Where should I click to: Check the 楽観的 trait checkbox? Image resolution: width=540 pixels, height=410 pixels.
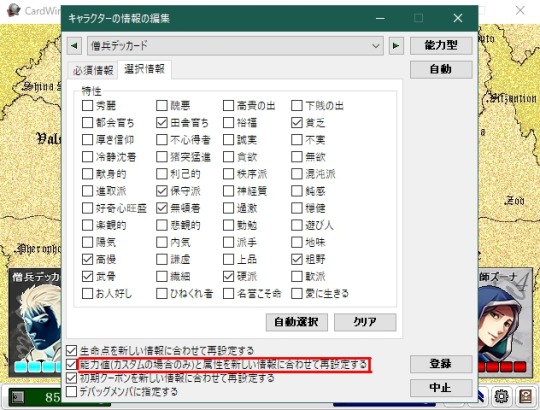point(87,225)
